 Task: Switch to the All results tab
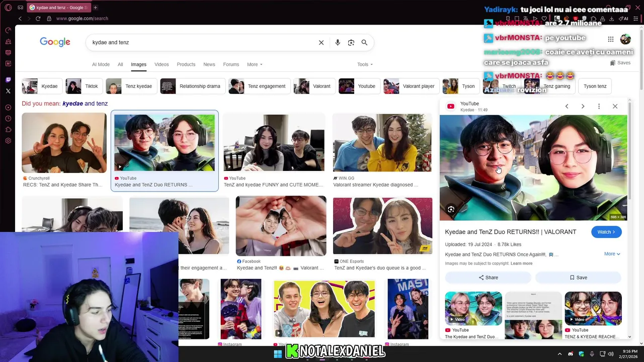pos(120,64)
